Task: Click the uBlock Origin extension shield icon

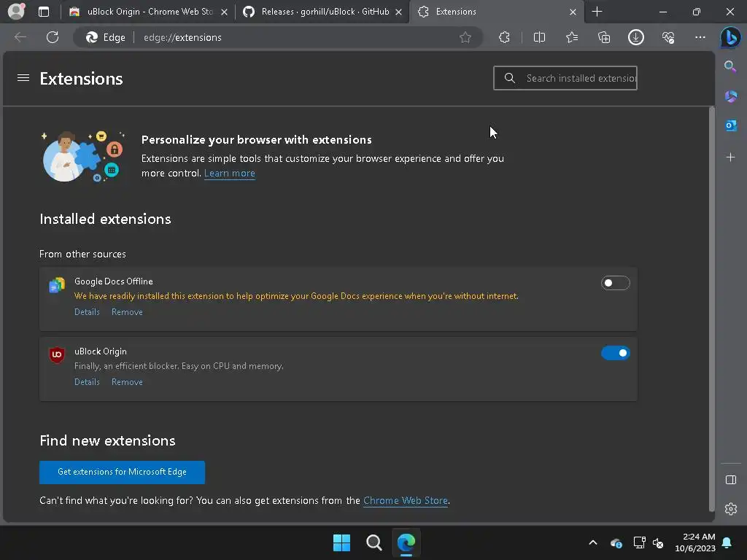Action: (57, 355)
